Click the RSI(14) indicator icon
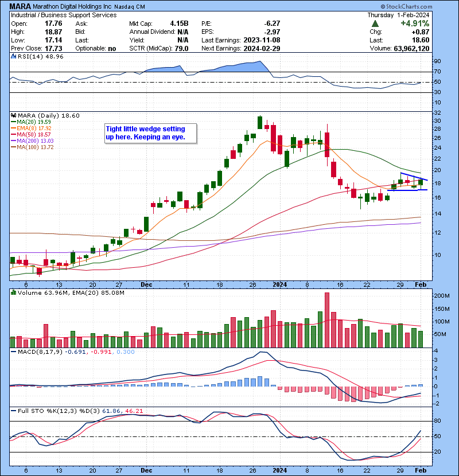 coord(13,56)
